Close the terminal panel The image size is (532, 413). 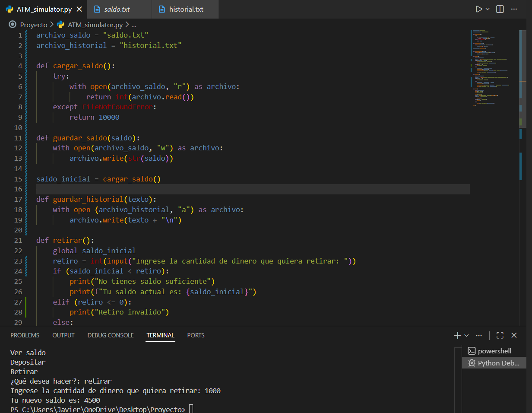pyautogui.click(x=514, y=335)
